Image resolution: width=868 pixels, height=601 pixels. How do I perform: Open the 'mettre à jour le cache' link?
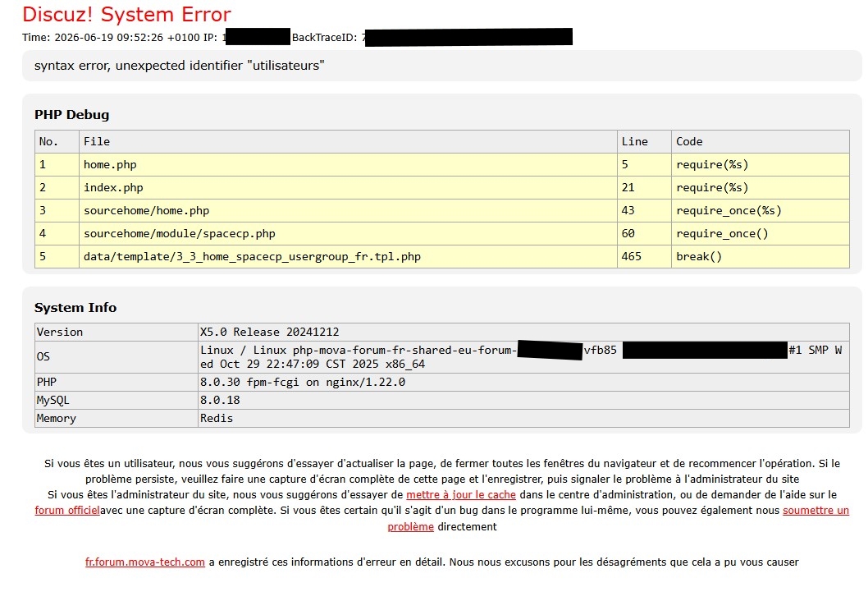point(460,494)
